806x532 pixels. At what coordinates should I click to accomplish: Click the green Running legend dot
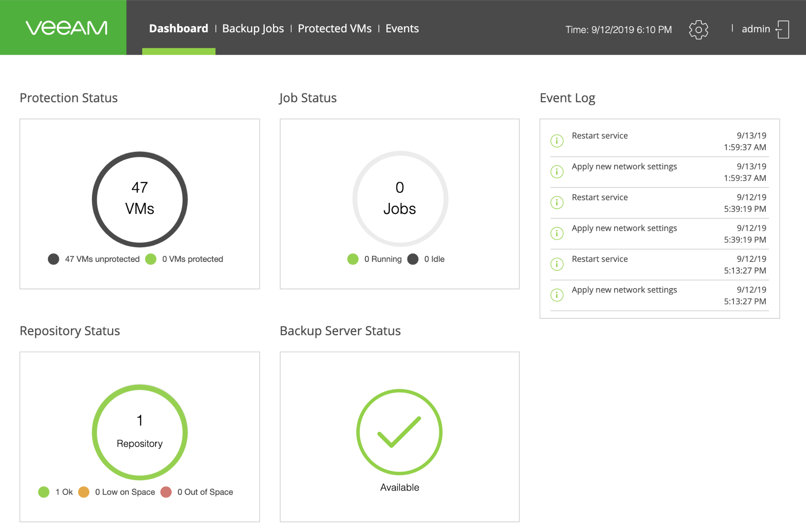point(353,259)
